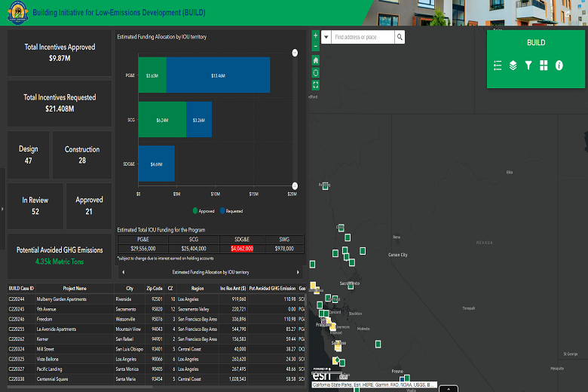Toggle full screen map view
This screenshot has height=392, width=588.
click(315, 85)
